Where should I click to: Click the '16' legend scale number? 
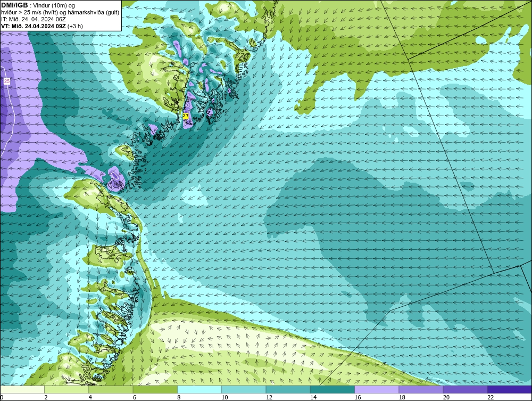[358, 398]
